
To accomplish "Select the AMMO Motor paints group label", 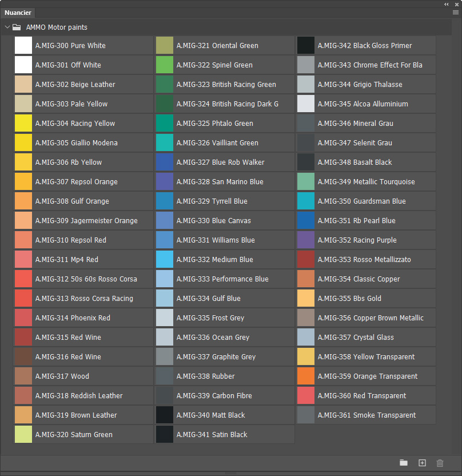I will coord(57,27).
